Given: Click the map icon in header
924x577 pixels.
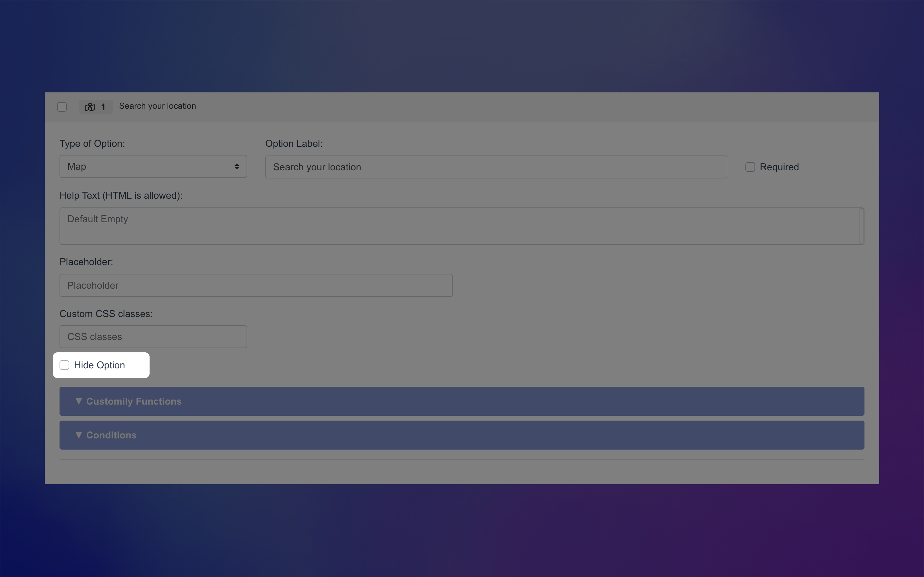Looking at the screenshot, I should click(x=90, y=107).
